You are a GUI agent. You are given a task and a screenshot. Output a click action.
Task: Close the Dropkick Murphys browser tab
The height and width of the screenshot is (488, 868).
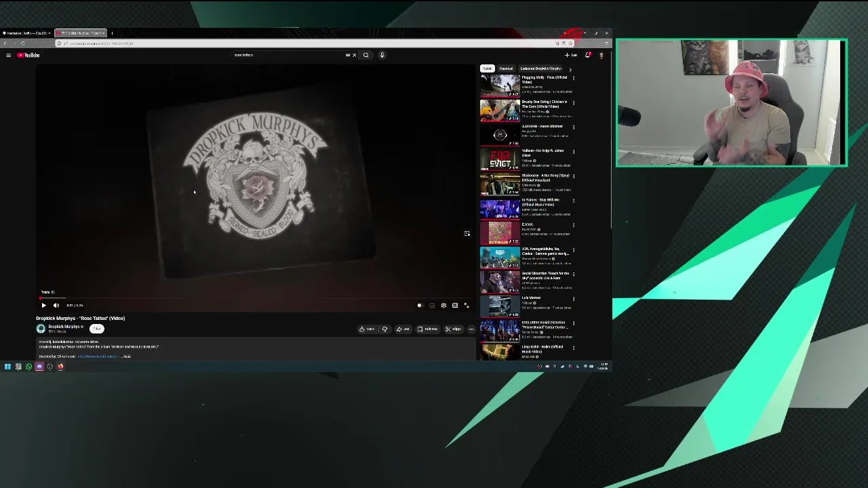(104, 33)
